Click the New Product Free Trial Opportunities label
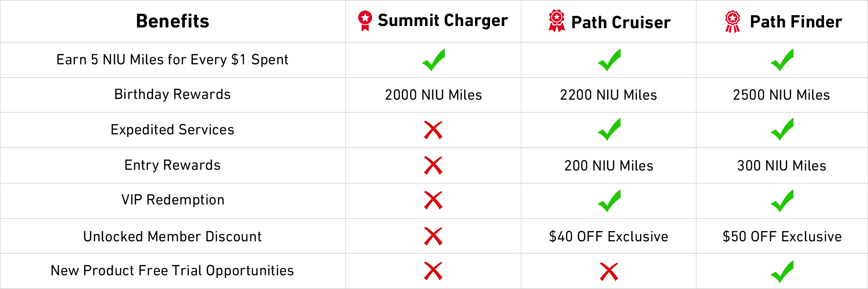This screenshot has height=289, width=868. 172,271
